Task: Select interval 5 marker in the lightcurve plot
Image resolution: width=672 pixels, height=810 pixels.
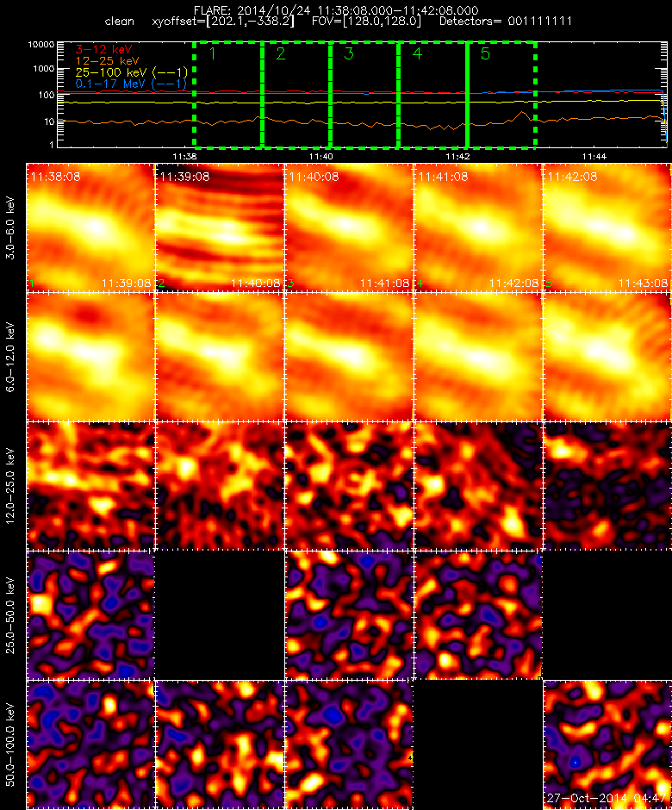Action: point(485,53)
